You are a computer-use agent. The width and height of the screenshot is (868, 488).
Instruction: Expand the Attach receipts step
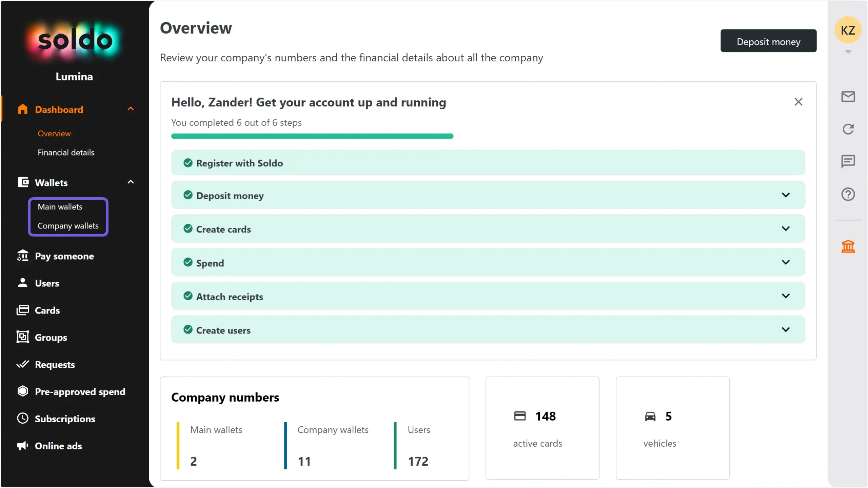point(786,296)
